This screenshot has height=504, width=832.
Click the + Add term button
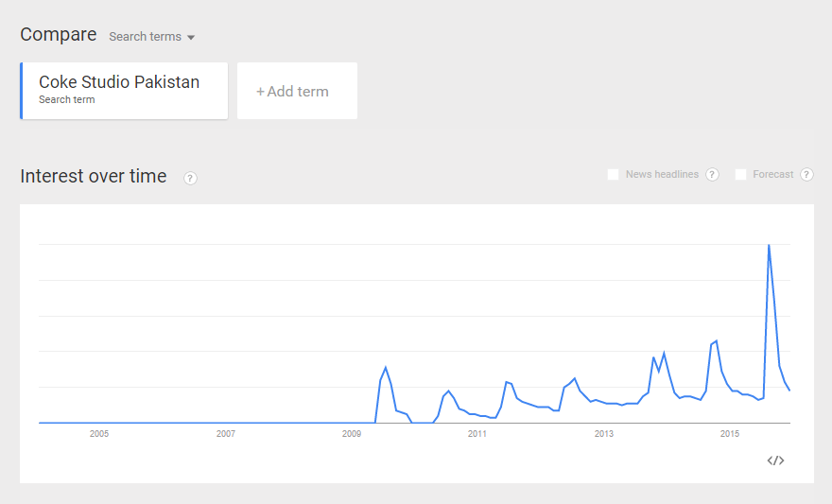pyautogui.click(x=297, y=92)
